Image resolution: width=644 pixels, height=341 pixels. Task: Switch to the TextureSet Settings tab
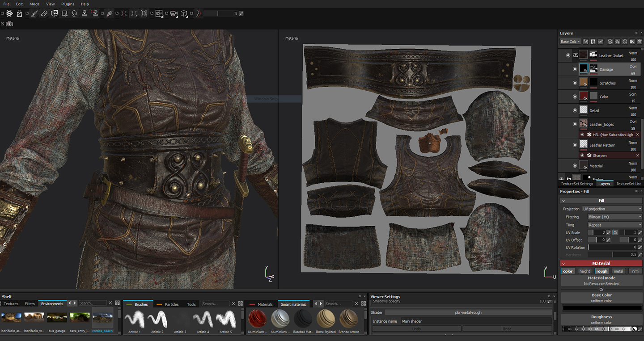point(577,184)
